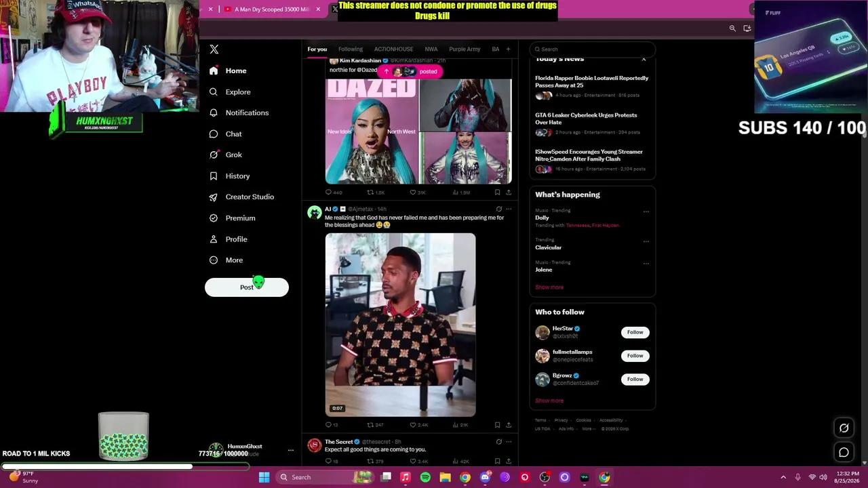Image resolution: width=868 pixels, height=488 pixels.
Task: Click the X search field
Action: pyautogui.click(x=593, y=49)
